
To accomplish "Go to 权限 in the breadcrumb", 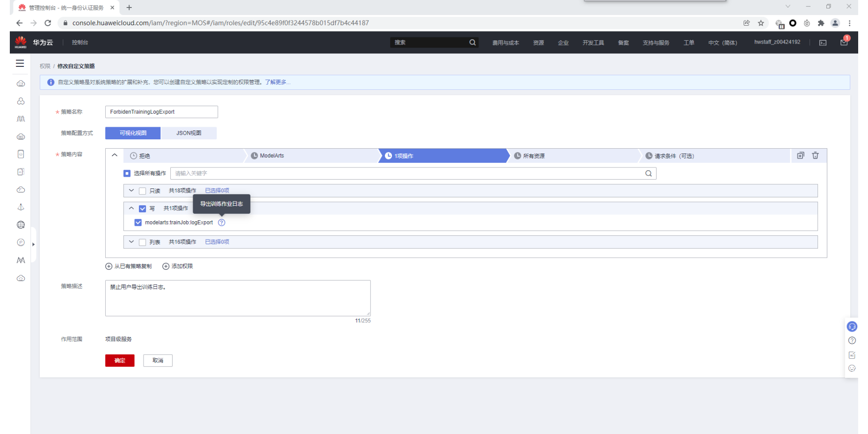I will click(45, 66).
